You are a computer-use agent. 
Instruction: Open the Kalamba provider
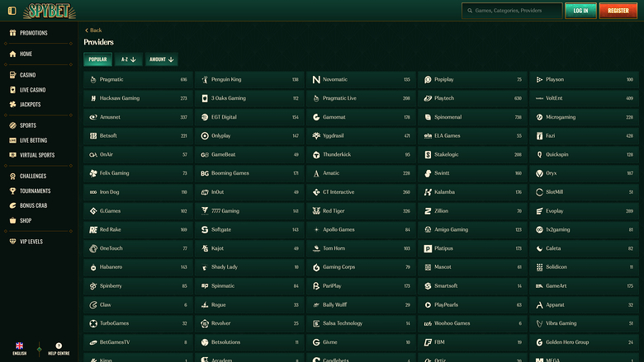pos(472,192)
